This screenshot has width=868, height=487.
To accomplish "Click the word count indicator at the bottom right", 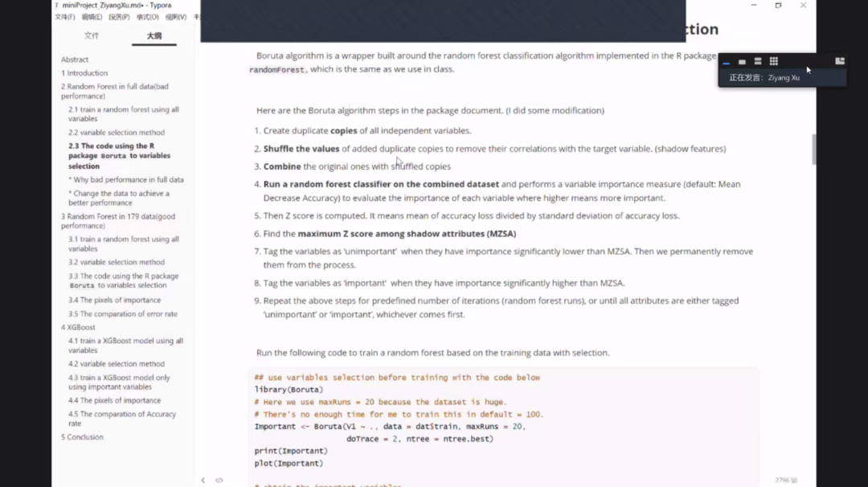I will (x=786, y=481).
